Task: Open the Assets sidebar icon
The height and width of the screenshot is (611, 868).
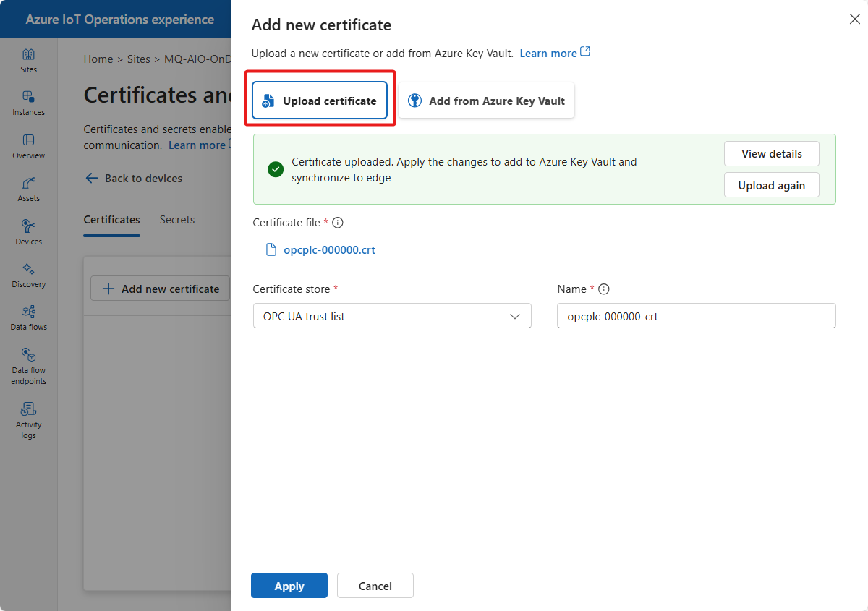Action: coord(28,189)
